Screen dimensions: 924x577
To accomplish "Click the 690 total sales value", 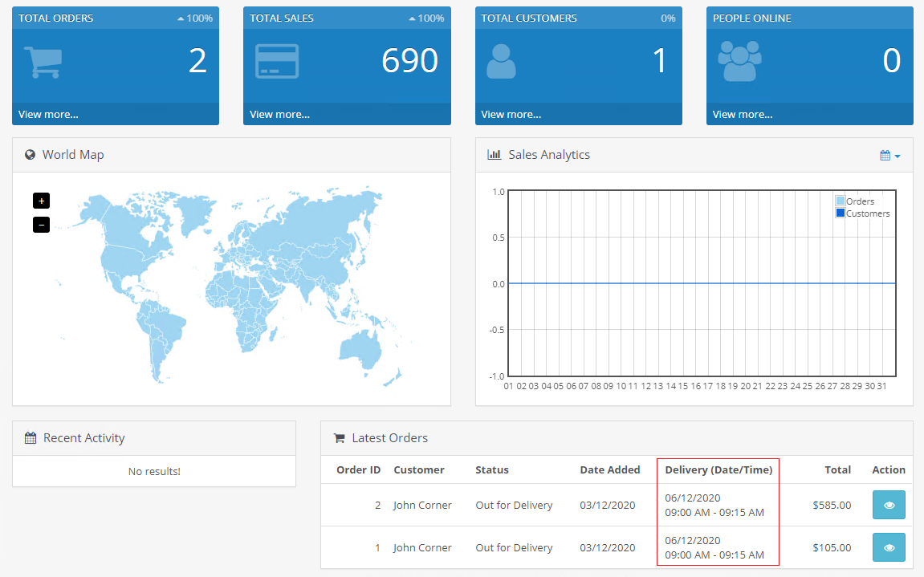I will coord(410,61).
